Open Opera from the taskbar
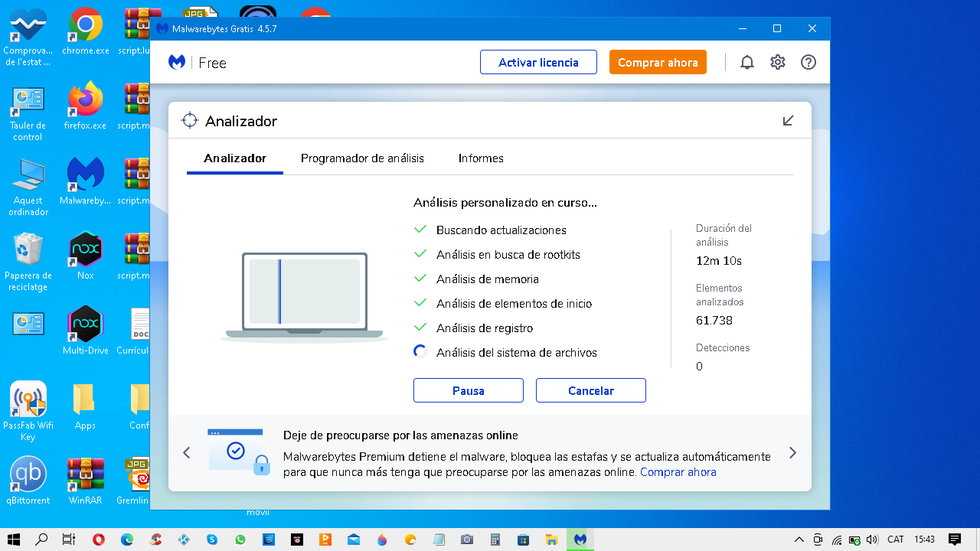The height and width of the screenshot is (551, 980). pos(98,540)
